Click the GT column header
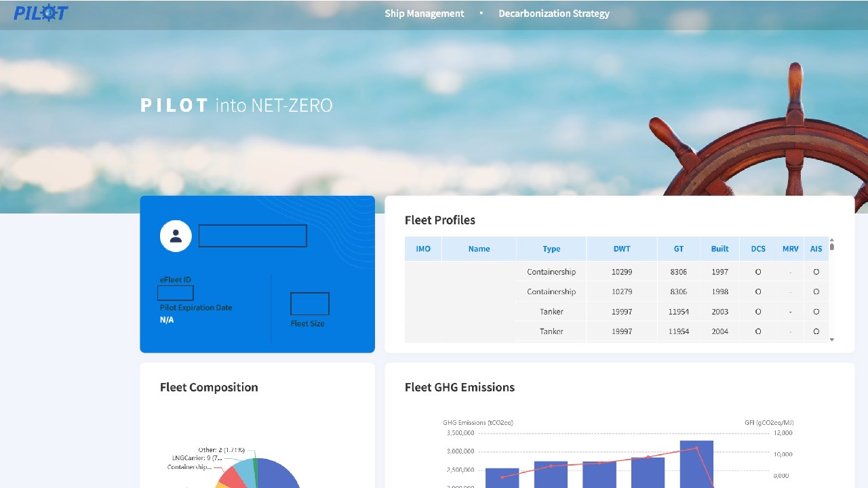The width and height of the screenshot is (868, 488). [x=679, y=249]
